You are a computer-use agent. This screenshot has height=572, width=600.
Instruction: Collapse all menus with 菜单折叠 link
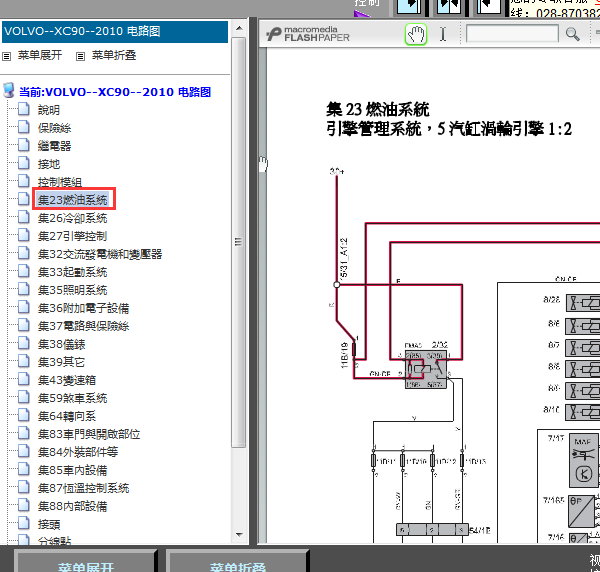114,55
